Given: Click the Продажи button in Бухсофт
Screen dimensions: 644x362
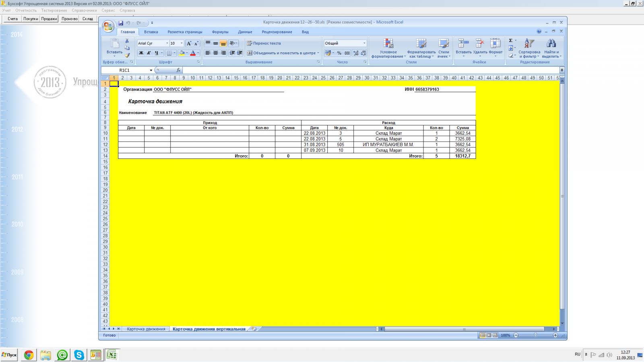Looking at the screenshot, I should (49, 19).
